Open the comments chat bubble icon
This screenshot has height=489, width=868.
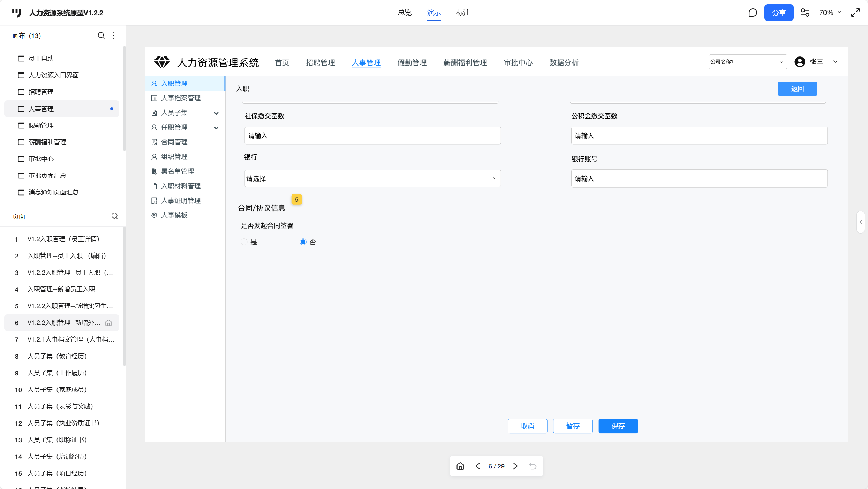coord(753,13)
